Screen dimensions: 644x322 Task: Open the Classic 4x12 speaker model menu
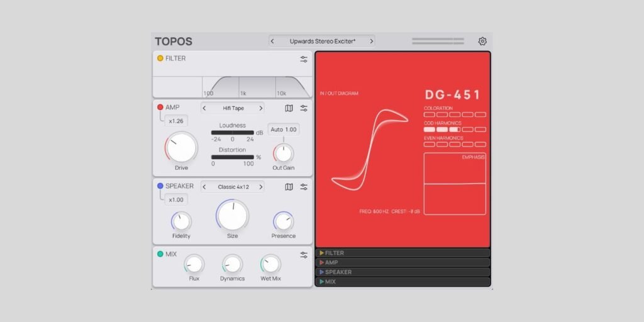[x=233, y=187]
